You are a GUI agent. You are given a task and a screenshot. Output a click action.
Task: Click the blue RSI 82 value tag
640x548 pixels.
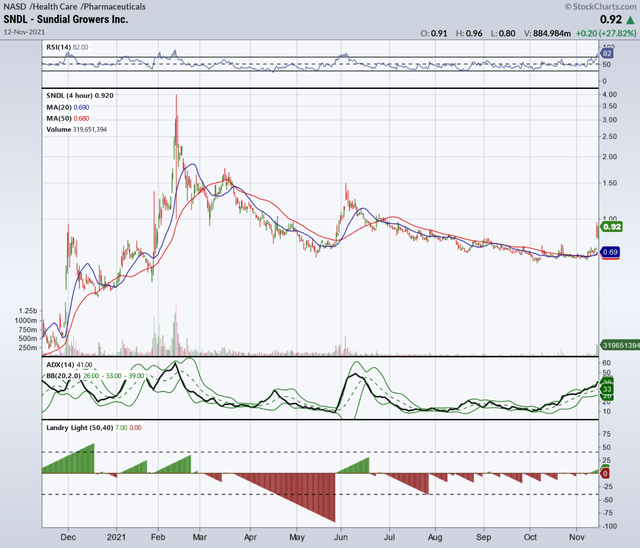point(607,53)
